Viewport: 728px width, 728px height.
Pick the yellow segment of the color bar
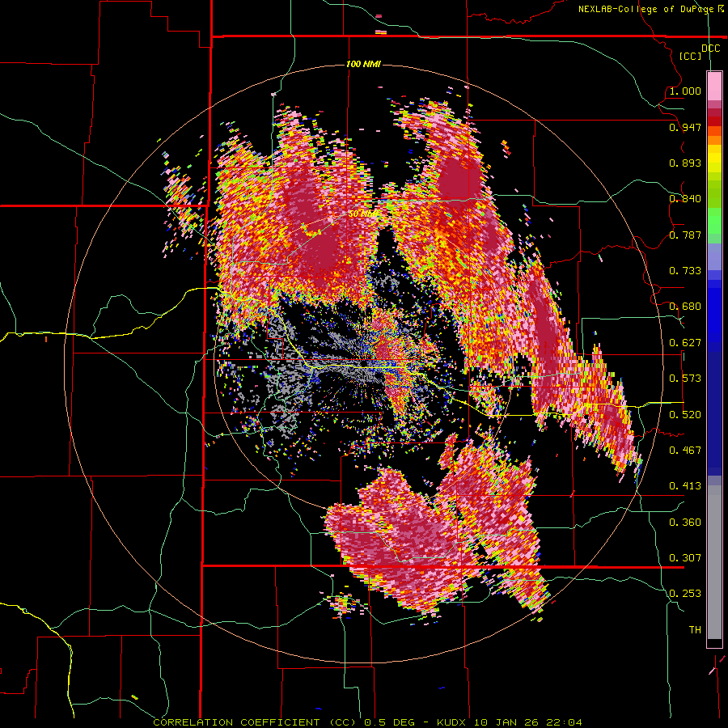click(714, 159)
